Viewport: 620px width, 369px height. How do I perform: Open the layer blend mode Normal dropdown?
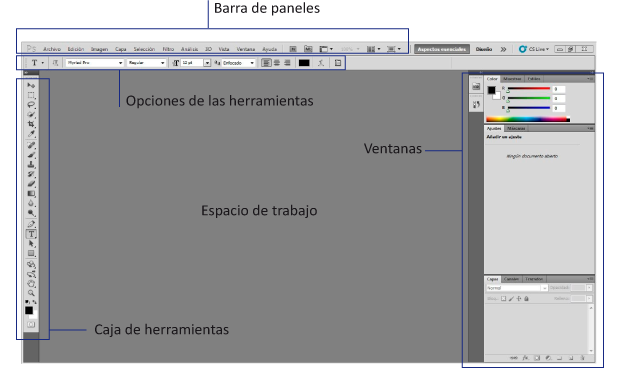coord(516,288)
